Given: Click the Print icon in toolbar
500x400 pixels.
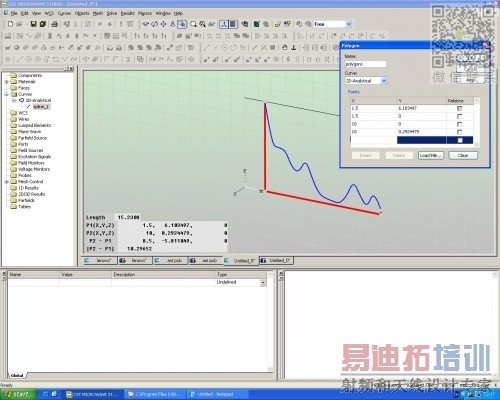Looking at the screenshot, I should pyautogui.click(x=55, y=24).
